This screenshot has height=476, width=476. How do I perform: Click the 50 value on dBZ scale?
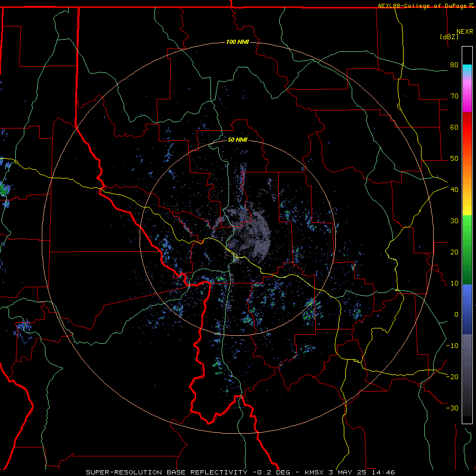(454, 159)
